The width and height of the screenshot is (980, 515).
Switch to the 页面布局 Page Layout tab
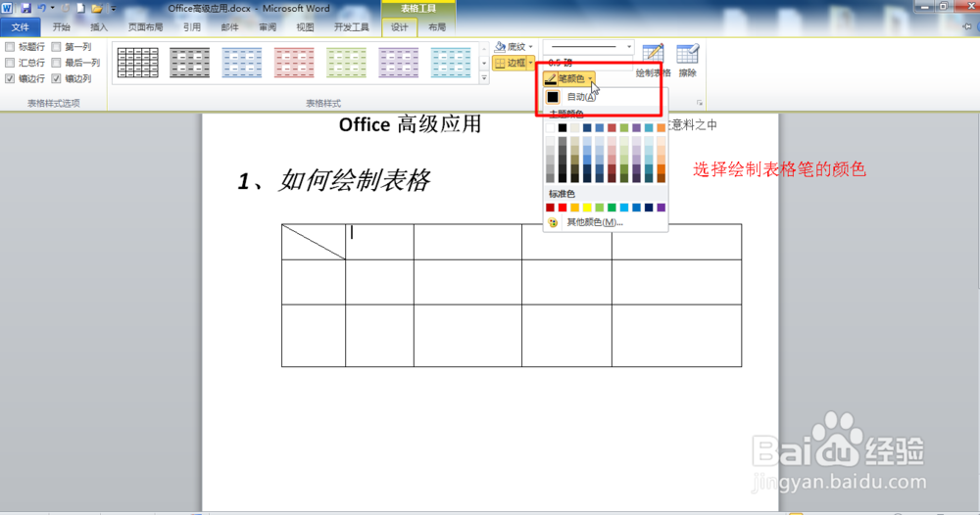(x=146, y=26)
